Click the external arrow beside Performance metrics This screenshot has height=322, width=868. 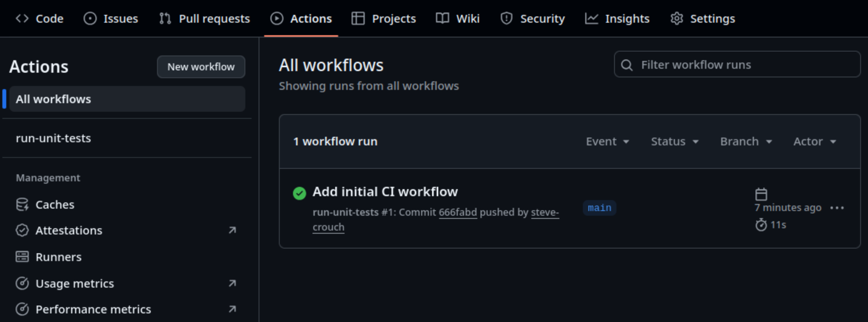tap(232, 309)
